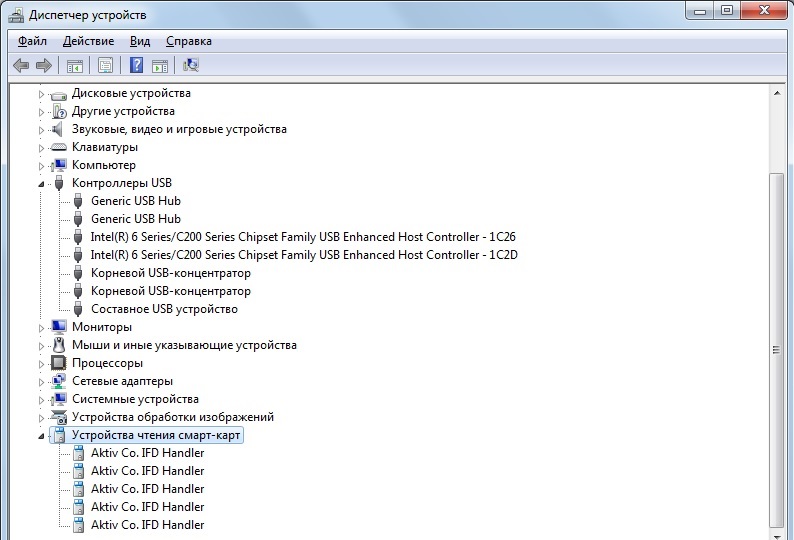The height and width of the screenshot is (540, 794).
Task: Click the blue Help question mark icon
Action: (137, 66)
